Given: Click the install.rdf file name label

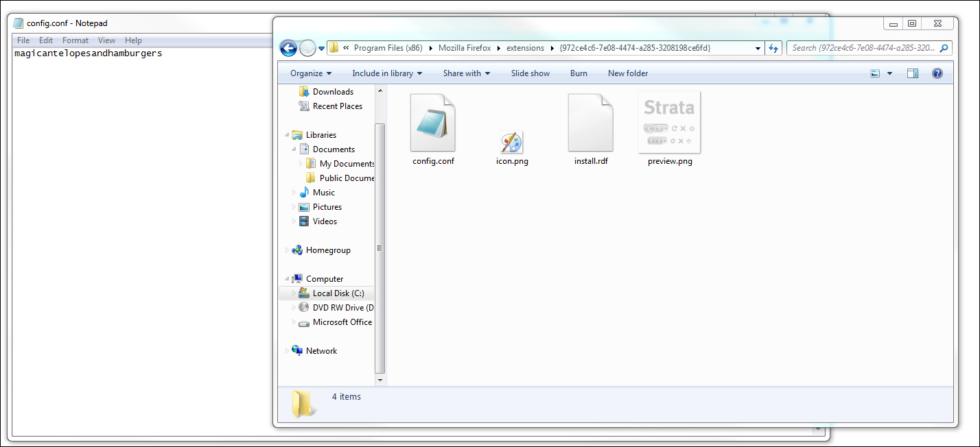Looking at the screenshot, I should pos(591,162).
